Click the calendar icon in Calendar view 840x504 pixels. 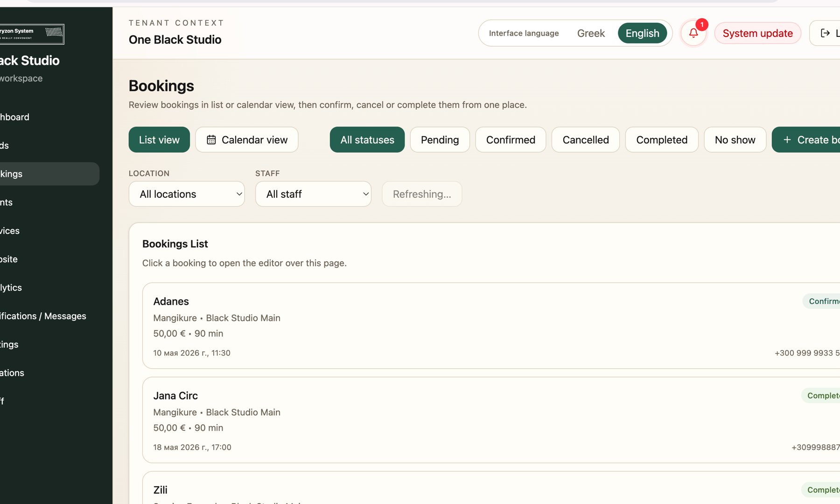coord(211,140)
